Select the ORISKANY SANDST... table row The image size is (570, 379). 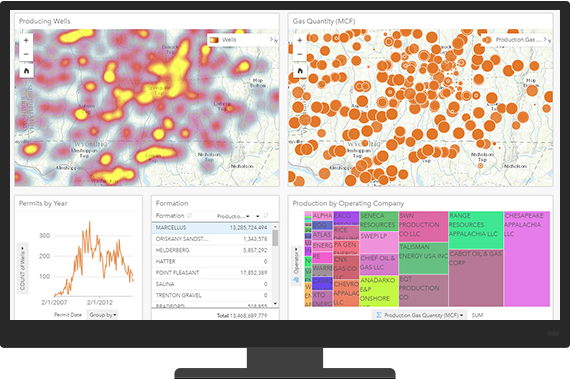[x=212, y=239]
